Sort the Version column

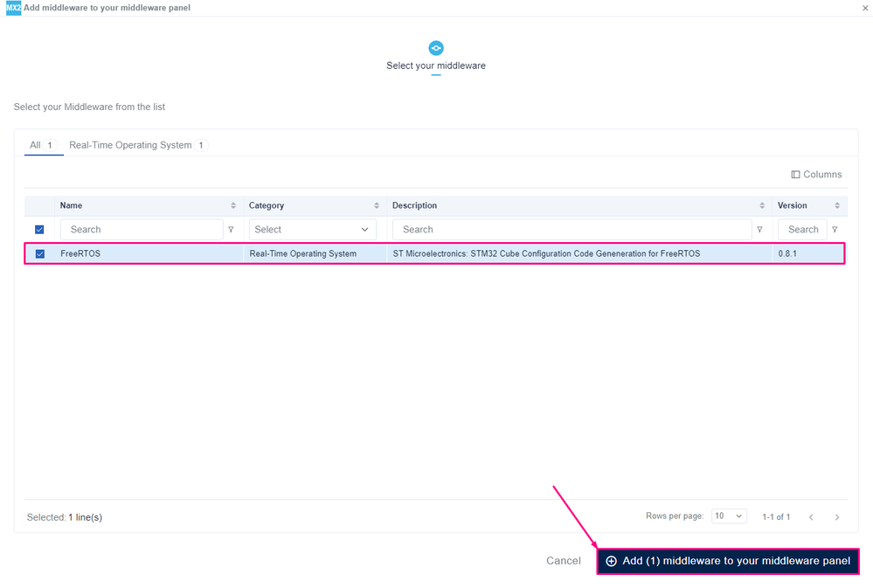tap(837, 205)
